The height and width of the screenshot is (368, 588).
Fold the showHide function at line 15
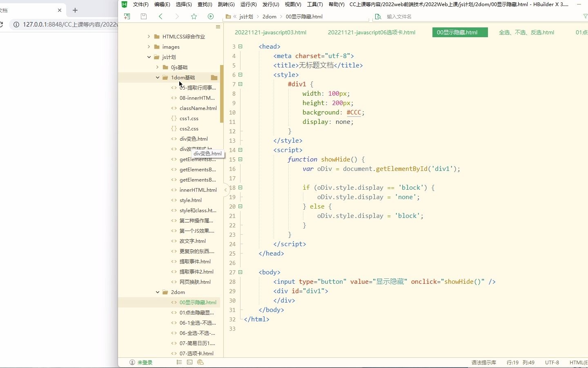241,159
